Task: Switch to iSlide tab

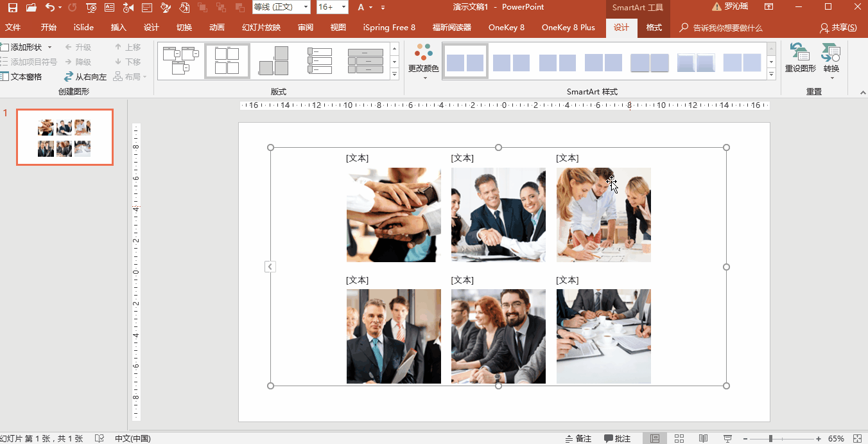Action: [83, 28]
